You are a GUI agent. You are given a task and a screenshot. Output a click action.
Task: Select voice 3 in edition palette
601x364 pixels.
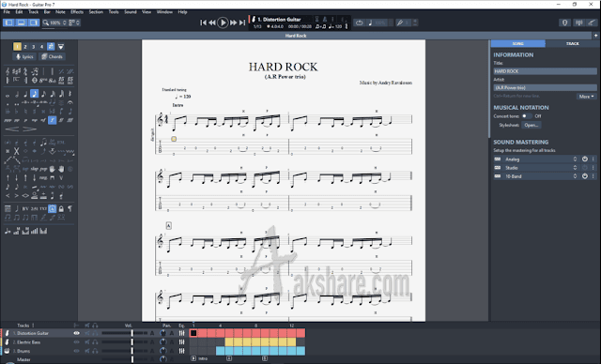tap(34, 47)
